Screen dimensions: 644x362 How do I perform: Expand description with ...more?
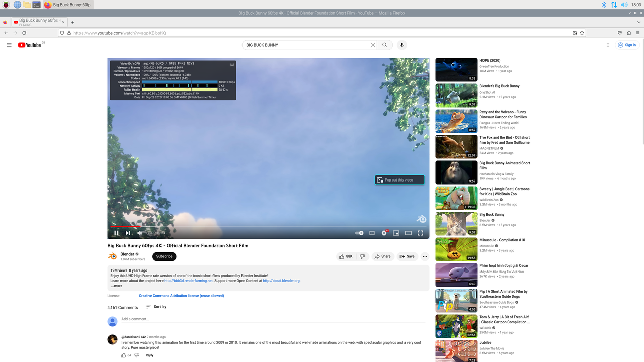[117, 286]
